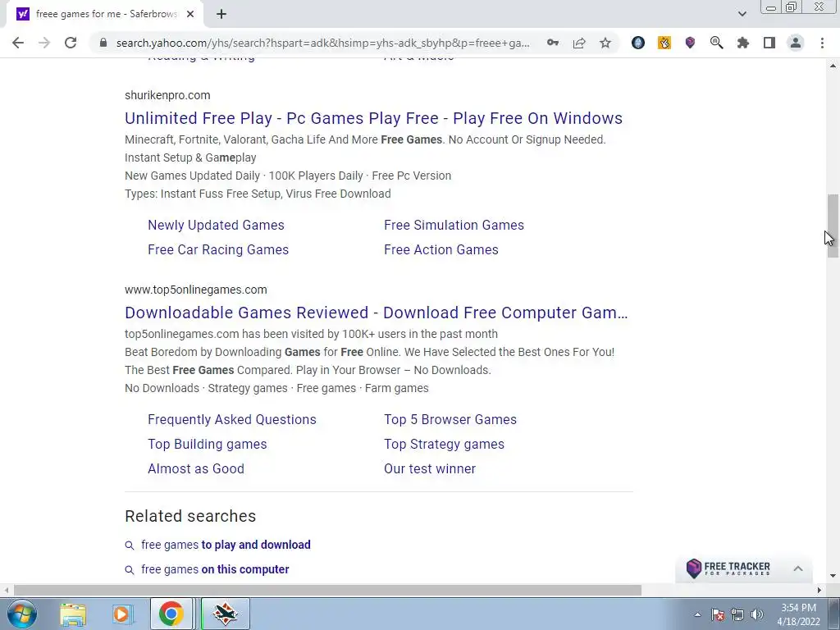Open 'Downloadable Games Reviewed' result title
840x630 pixels.
(x=376, y=313)
